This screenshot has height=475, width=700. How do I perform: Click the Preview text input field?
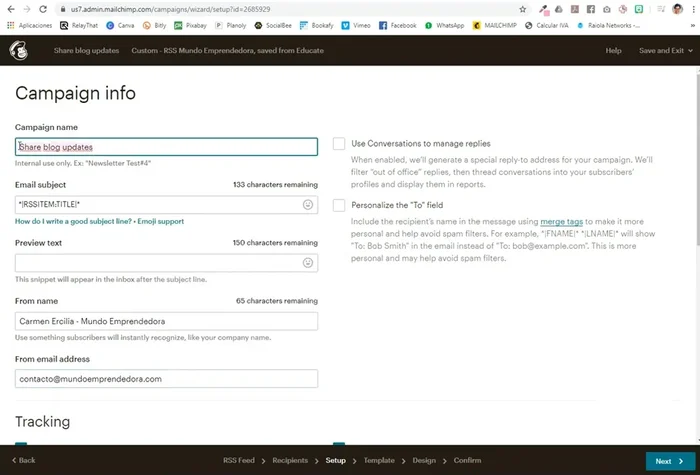[x=167, y=262]
